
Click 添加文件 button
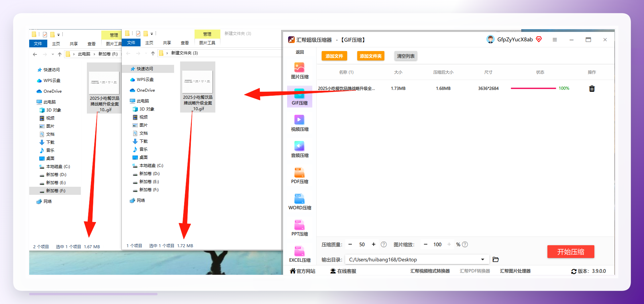(x=334, y=56)
